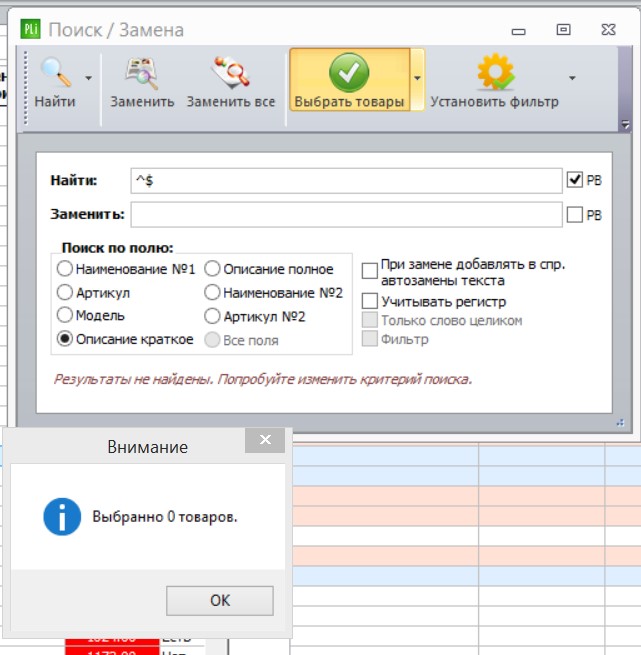The width and height of the screenshot is (641, 655).
Task: Close the Внимание dialog with X
Action: coord(265,440)
